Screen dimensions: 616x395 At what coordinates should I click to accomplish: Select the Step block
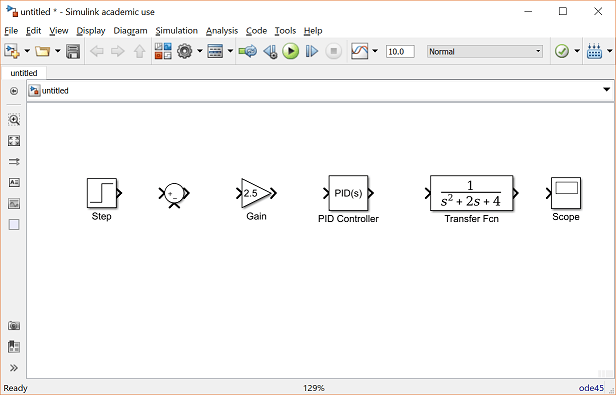pyautogui.click(x=102, y=193)
